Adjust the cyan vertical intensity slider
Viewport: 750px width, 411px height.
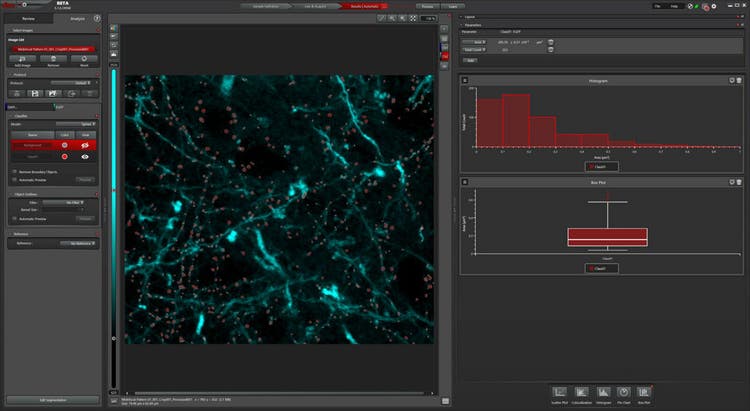[x=114, y=229]
